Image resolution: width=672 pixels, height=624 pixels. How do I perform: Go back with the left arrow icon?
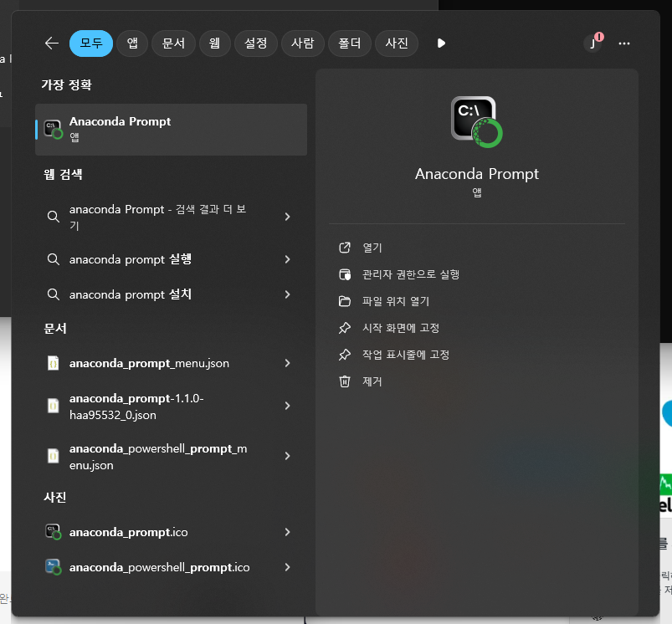51,43
